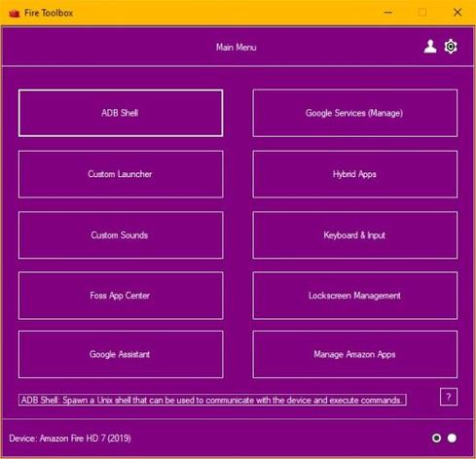This screenshot has width=476, height=459.
Task: Click the ADB Shell description text box
Action: [x=212, y=400]
